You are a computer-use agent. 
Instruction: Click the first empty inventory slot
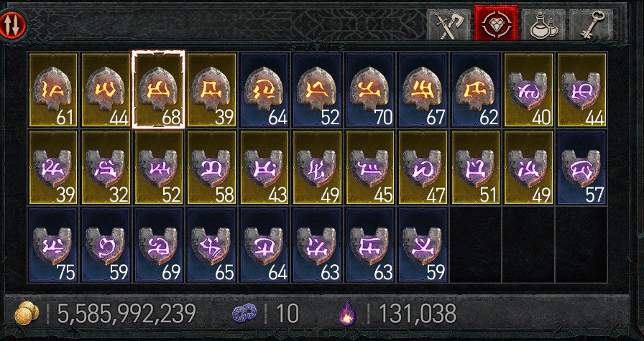click(x=476, y=245)
